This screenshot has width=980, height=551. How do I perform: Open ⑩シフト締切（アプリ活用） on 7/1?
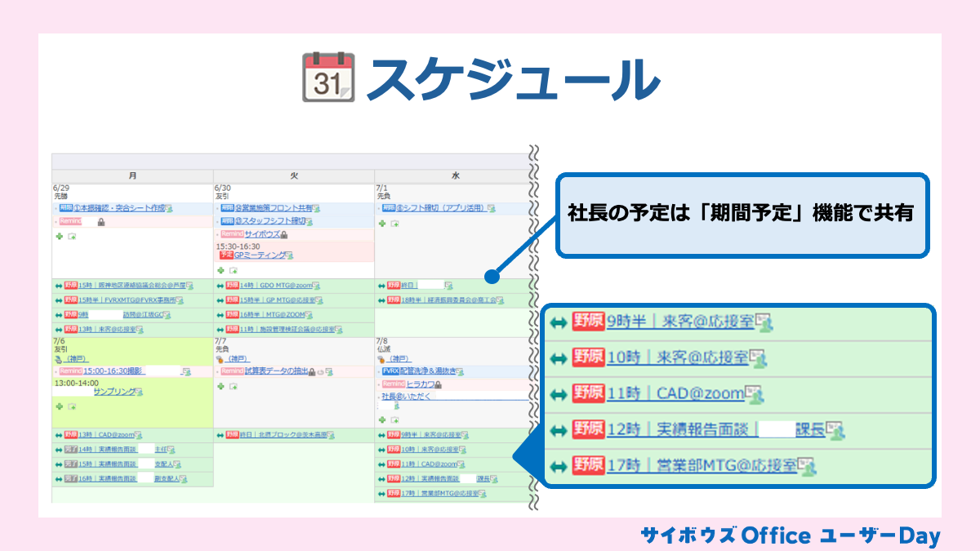pos(441,208)
